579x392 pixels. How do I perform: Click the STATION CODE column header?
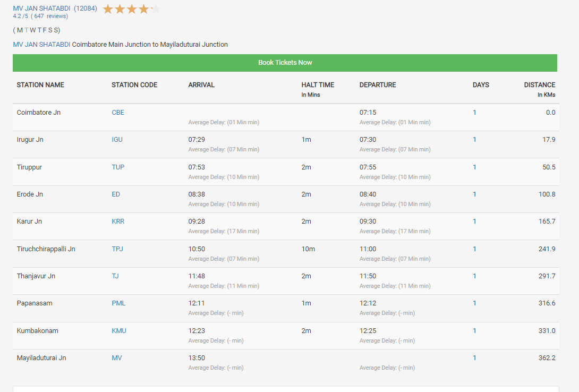134,85
